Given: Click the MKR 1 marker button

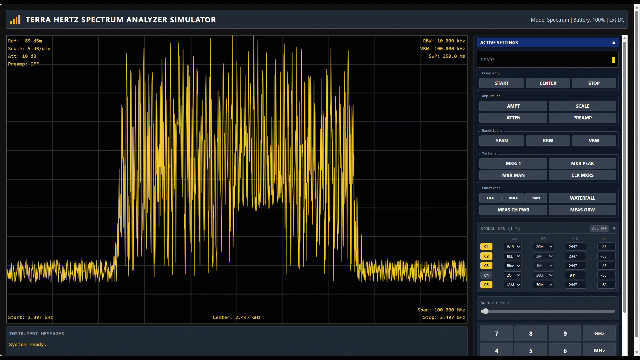Looking at the screenshot, I should tap(513, 164).
